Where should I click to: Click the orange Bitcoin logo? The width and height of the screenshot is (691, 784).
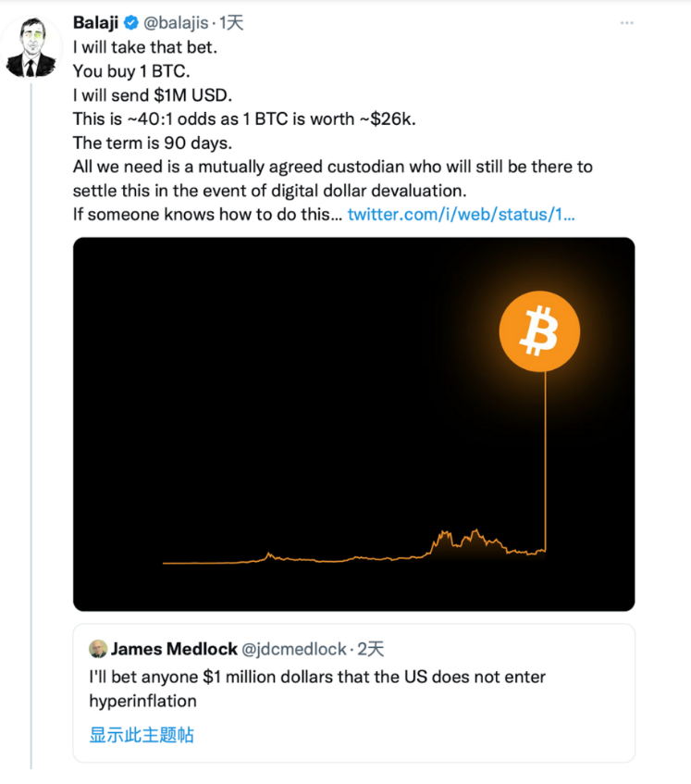pos(539,332)
